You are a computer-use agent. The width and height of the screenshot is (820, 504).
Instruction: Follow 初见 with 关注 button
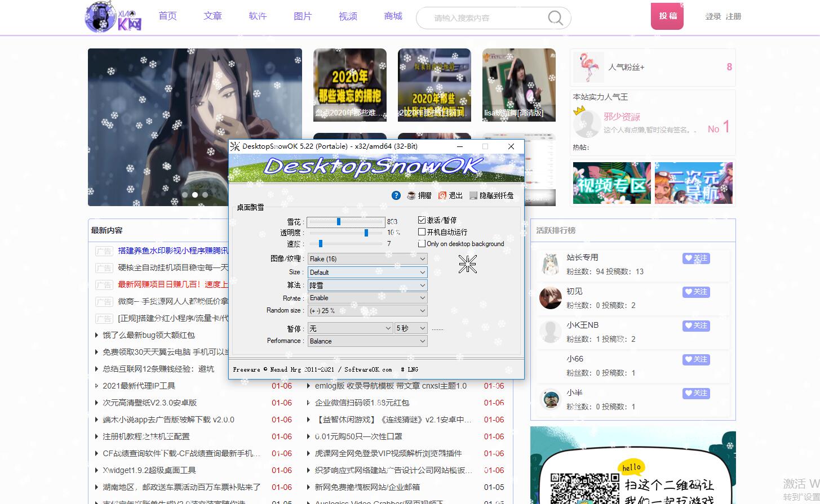(x=696, y=292)
